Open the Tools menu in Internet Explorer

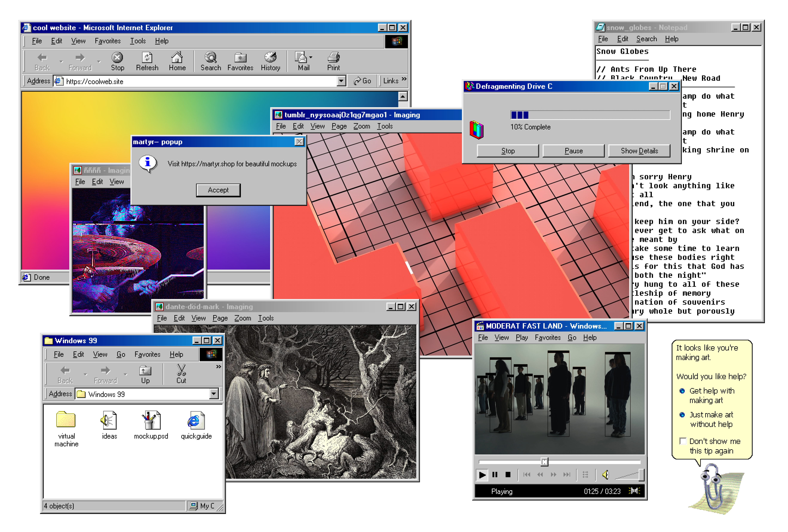[138, 41]
